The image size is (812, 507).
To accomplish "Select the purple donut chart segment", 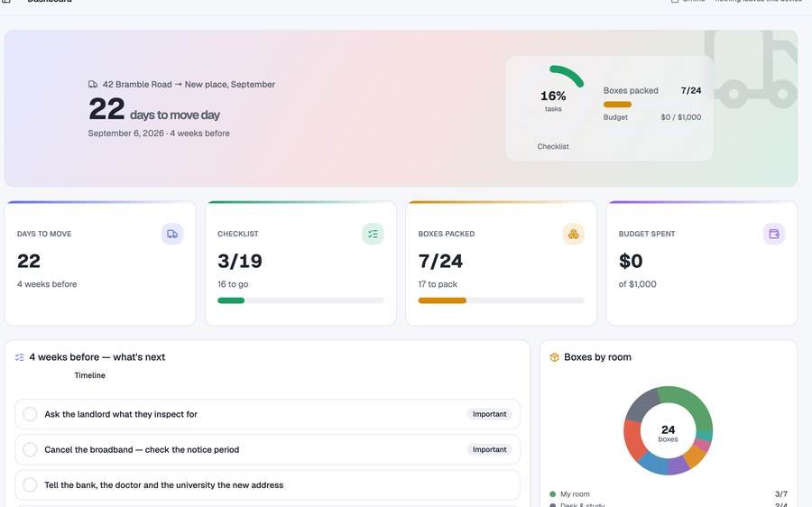I will 678,466.
